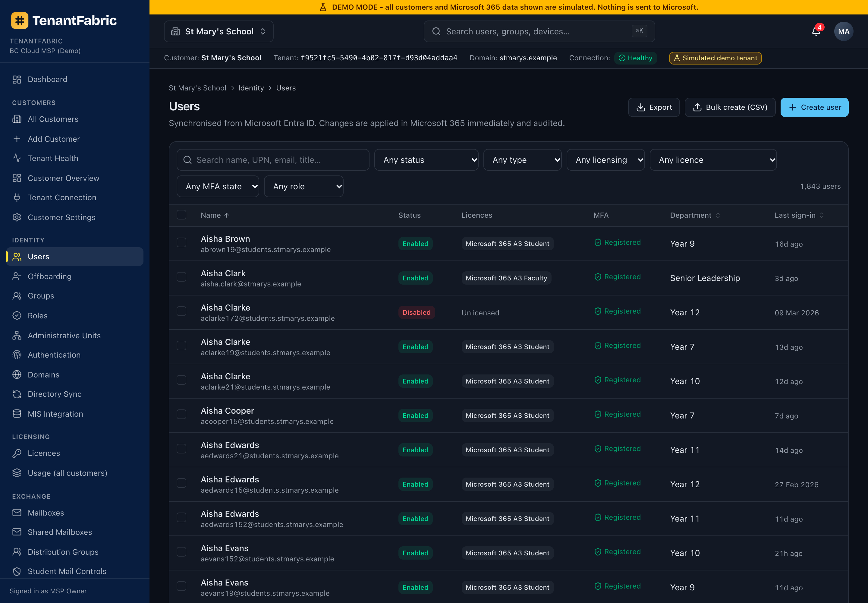Open Distribution Groups in sidebar
The height and width of the screenshot is (603, 868).
(75, 552)
